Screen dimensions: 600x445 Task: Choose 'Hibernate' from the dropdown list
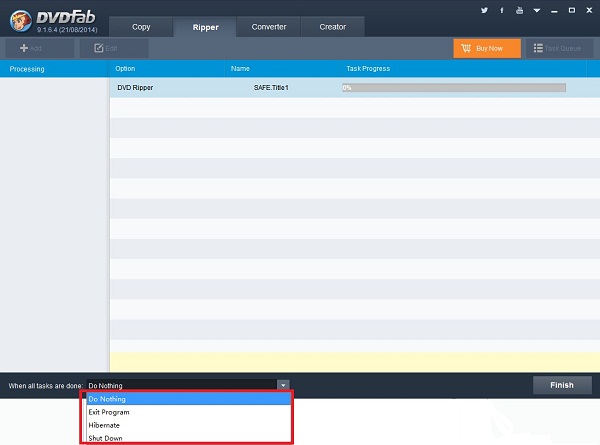point(189,425)
